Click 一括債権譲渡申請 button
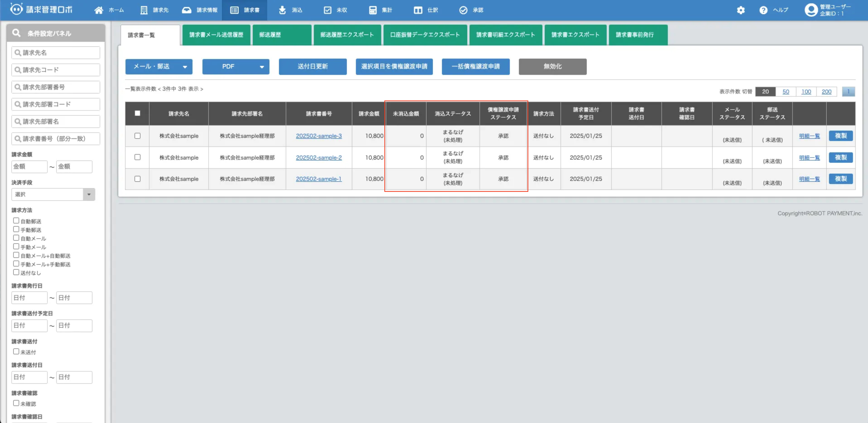The height and width of the screenshot is (423, 868). [476, 66]
